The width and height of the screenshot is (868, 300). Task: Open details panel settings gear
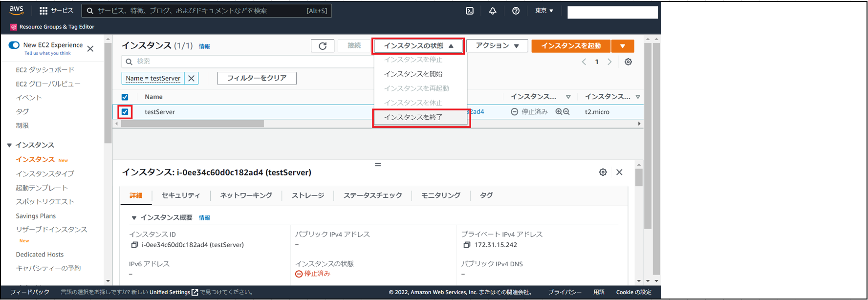tap(603, 172)
